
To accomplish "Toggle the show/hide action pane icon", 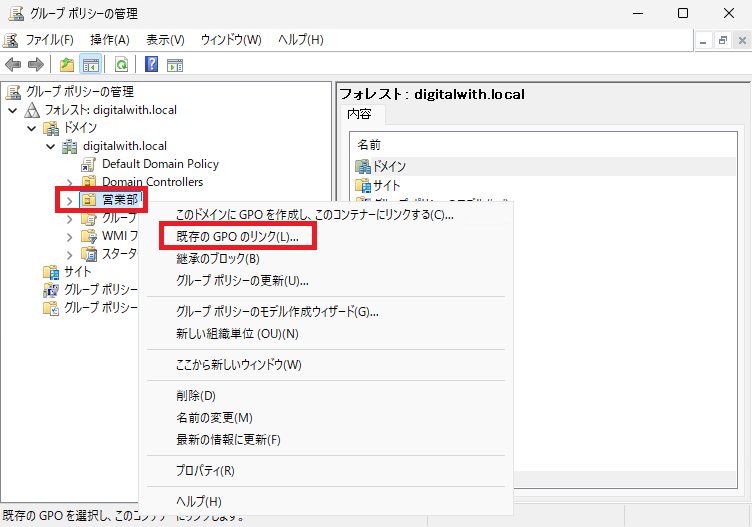I will 175,64.
